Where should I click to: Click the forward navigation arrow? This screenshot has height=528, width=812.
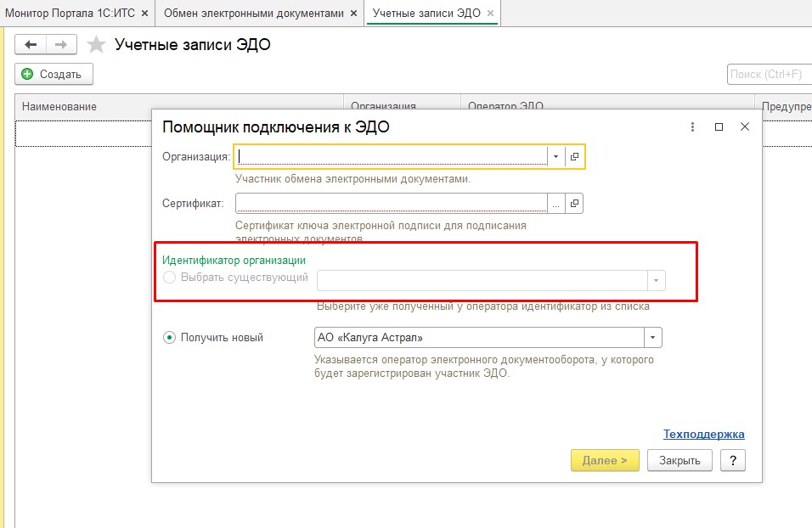(61, 44)
